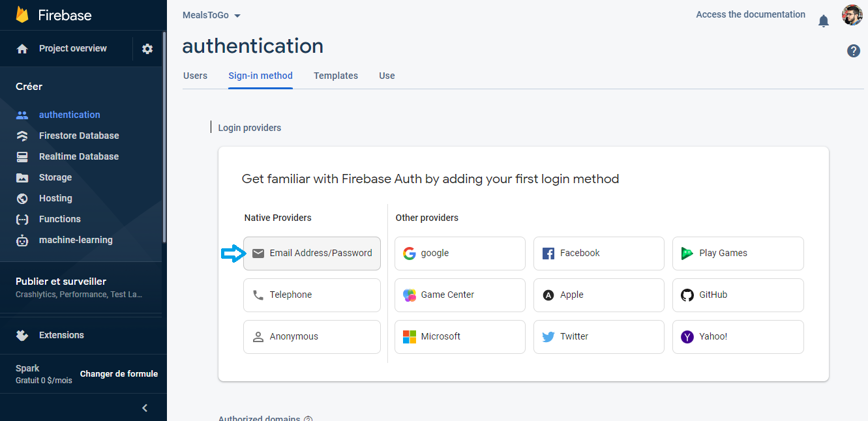The height and width of the screenshot is (421, 868).
Task: Click the Authorized domains help icon
Action: click(x=308, y=418)
